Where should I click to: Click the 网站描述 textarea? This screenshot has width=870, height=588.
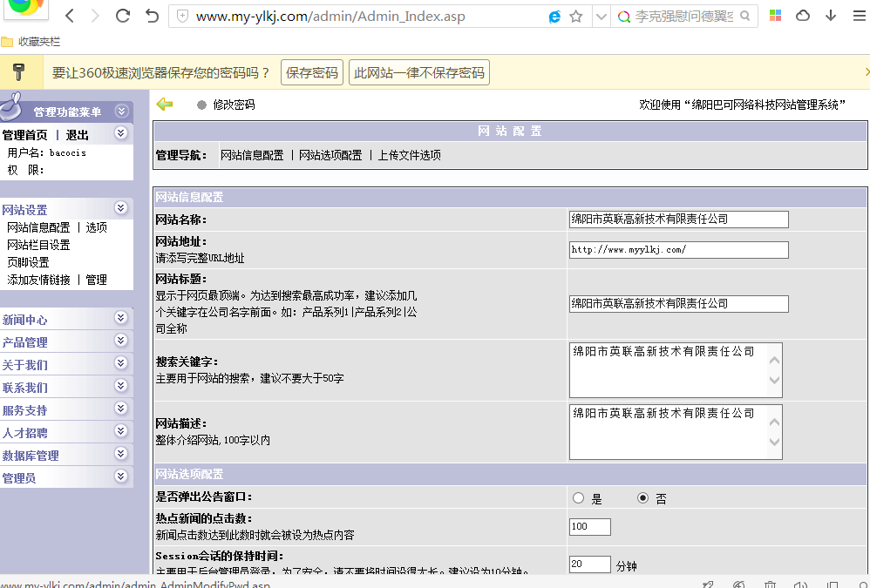(676, 432)
